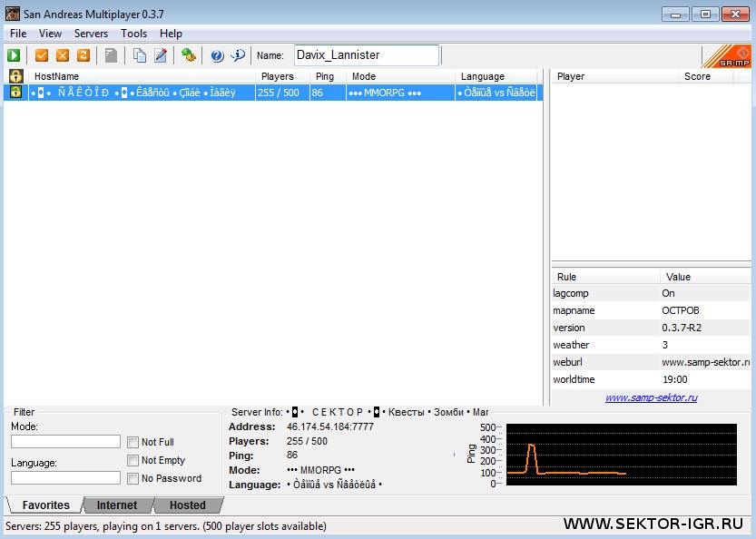This screenshot has width=756, height=539.
Task: Click the green padlock on the server row
Action: click(x=16, y=92)
